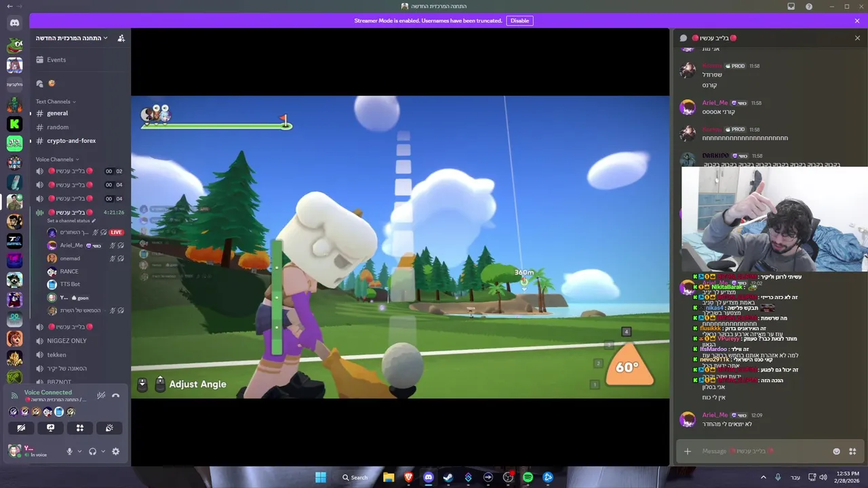Open Discord direct messages home icon
The image size is (868, 488).
(14, 23)
